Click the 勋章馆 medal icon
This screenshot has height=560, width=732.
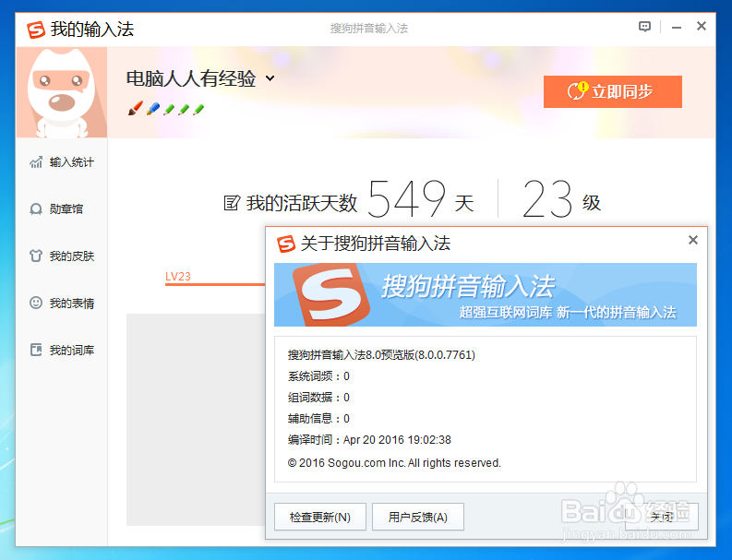tap(36, 209)
